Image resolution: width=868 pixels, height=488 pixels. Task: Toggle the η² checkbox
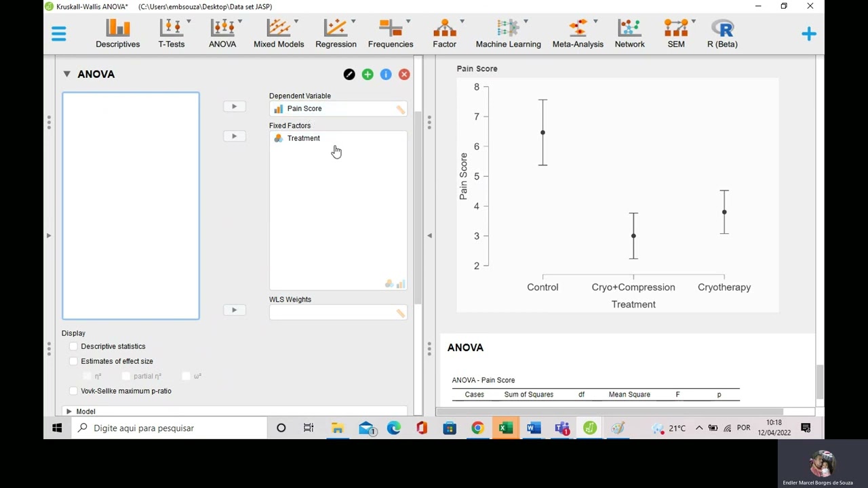(x=87, y=376)
